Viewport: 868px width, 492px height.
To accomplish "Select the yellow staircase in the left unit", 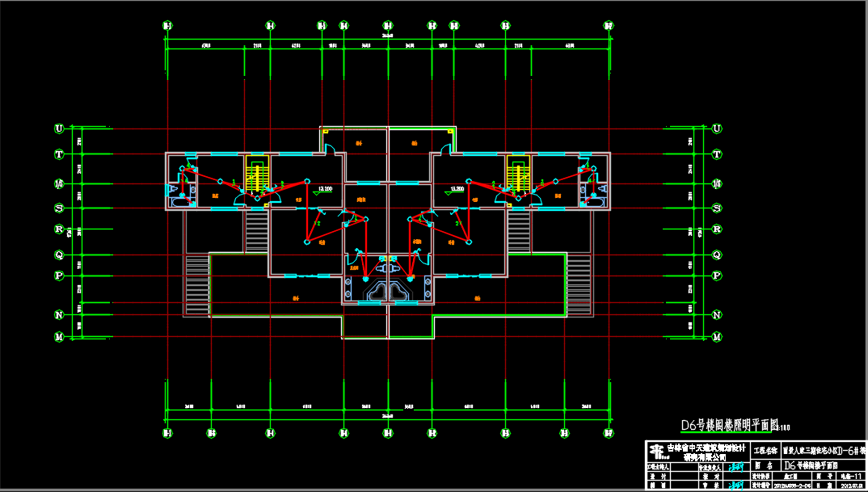I will (257, 174).
